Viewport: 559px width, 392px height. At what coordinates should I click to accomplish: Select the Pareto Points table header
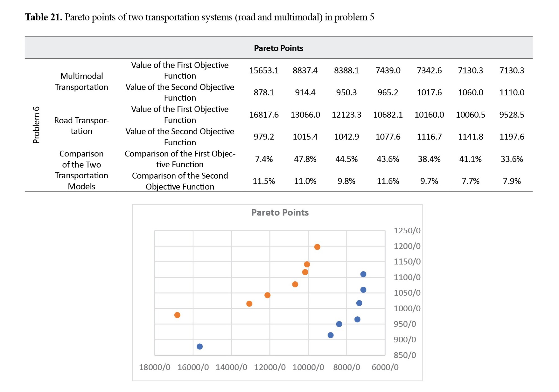(278, 48)
